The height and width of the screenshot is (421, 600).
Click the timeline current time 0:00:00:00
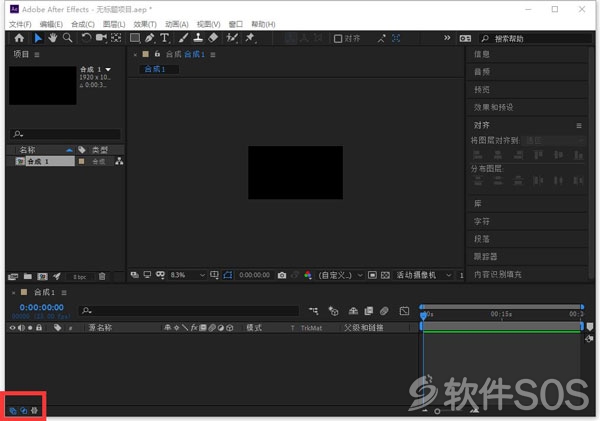[42, 307]
